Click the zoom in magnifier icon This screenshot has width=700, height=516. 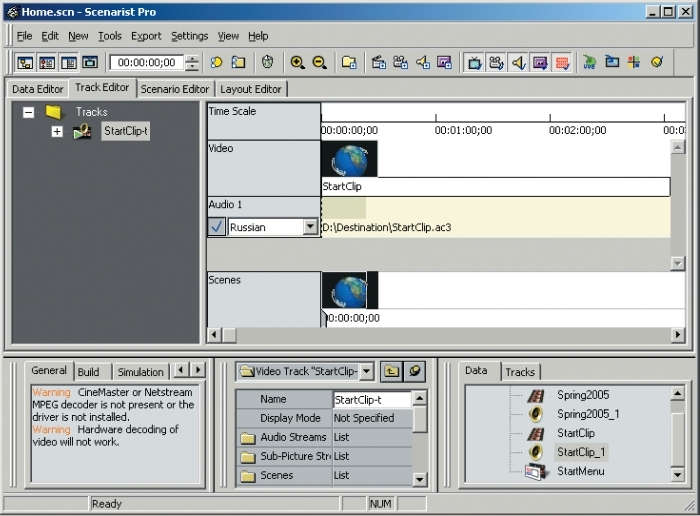click(297, 62)
